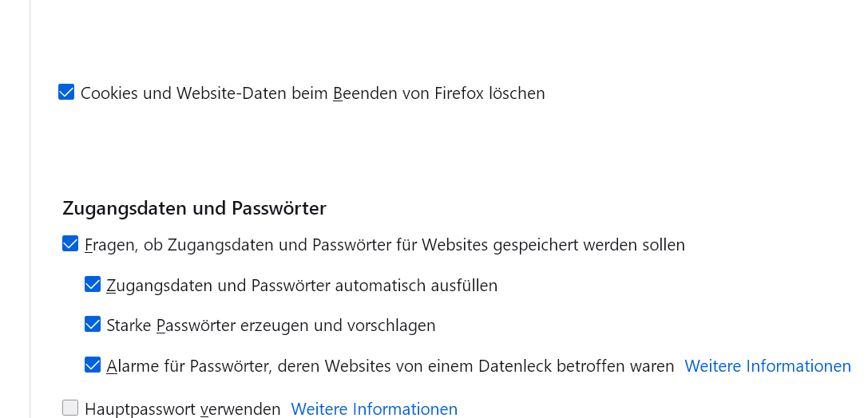Click the word 'vorschlagen' in strong passwords option
The image size is (868, 418).
(x=390, y=325)
